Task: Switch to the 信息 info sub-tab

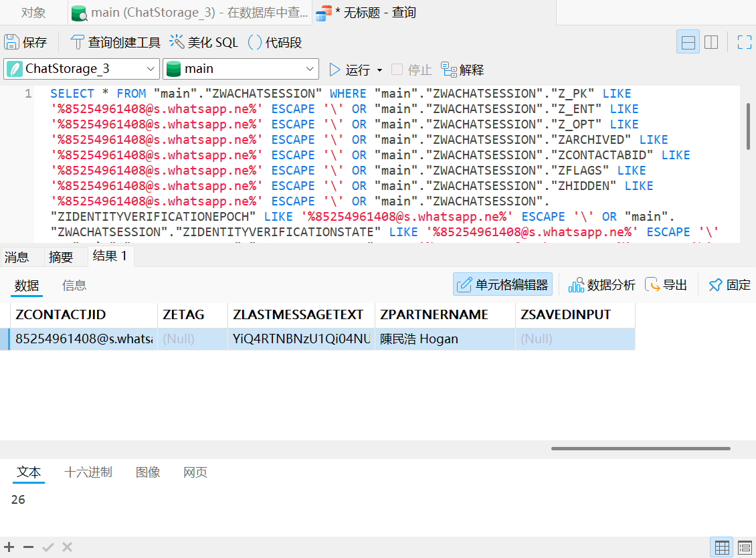Action: tap(74, 286)
